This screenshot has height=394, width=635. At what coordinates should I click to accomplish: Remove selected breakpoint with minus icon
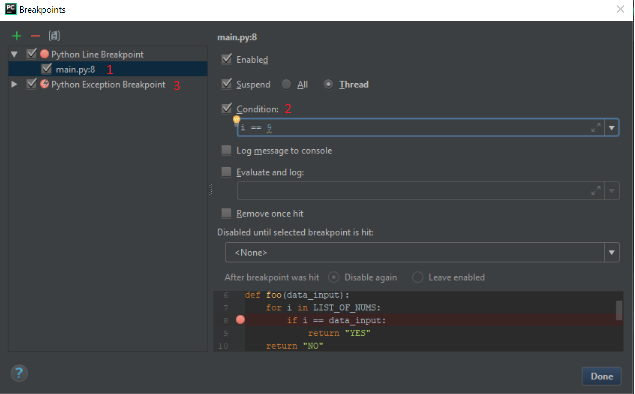click(x=35, y=36)
